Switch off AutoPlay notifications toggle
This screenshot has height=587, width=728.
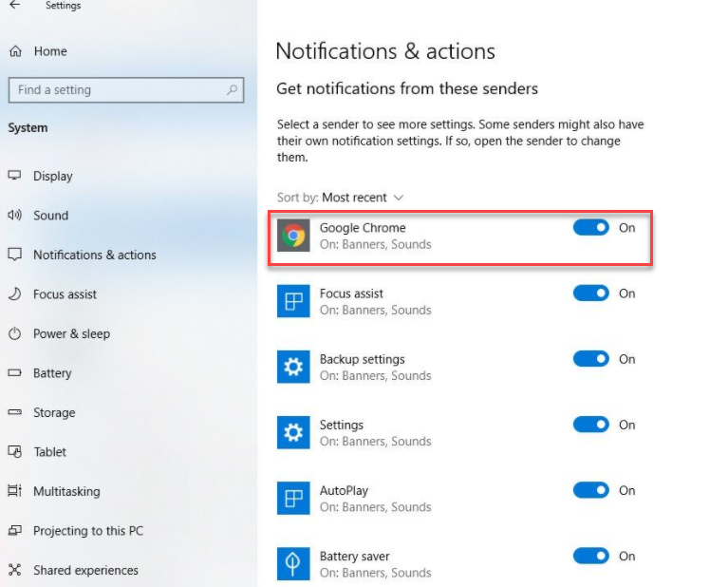click(x=591, y=490)
